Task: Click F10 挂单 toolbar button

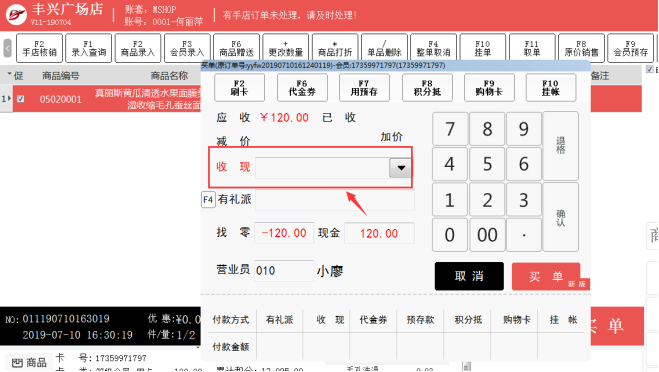Action: [x=483, y=48]
